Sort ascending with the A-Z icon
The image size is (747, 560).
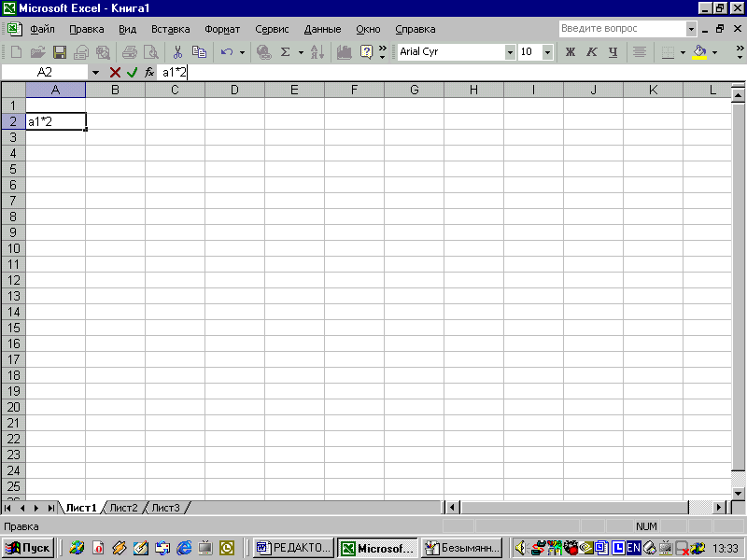tap(317, 51)
